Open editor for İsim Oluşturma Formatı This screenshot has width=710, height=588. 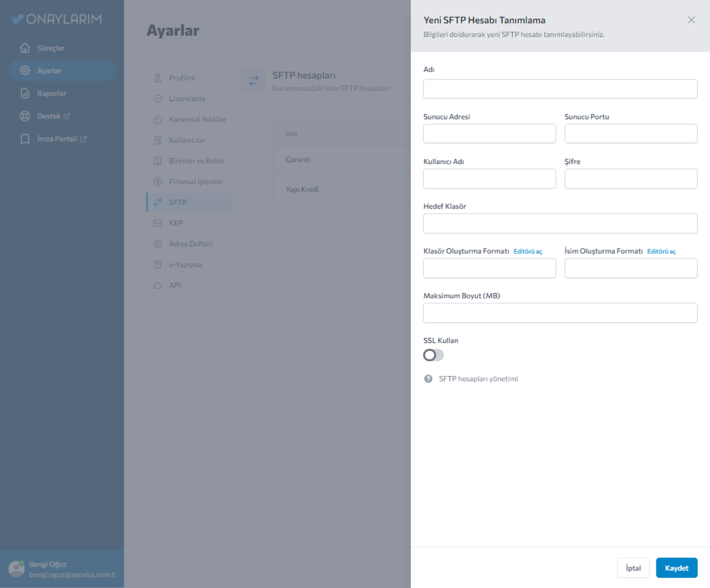pos(661,252)
